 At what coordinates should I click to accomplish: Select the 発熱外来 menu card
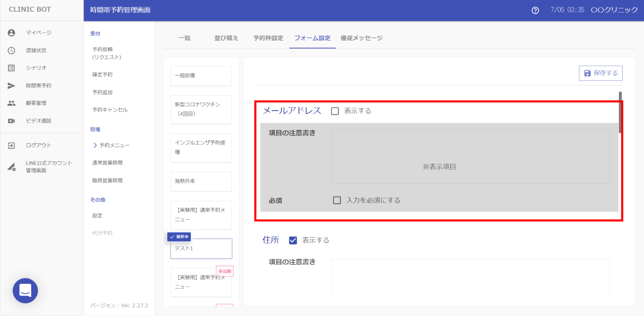click(201, 181)
